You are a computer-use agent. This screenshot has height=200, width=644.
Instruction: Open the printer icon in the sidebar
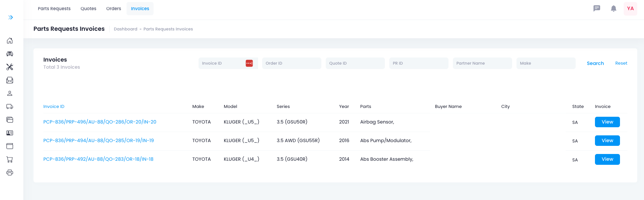pos(10,173)
